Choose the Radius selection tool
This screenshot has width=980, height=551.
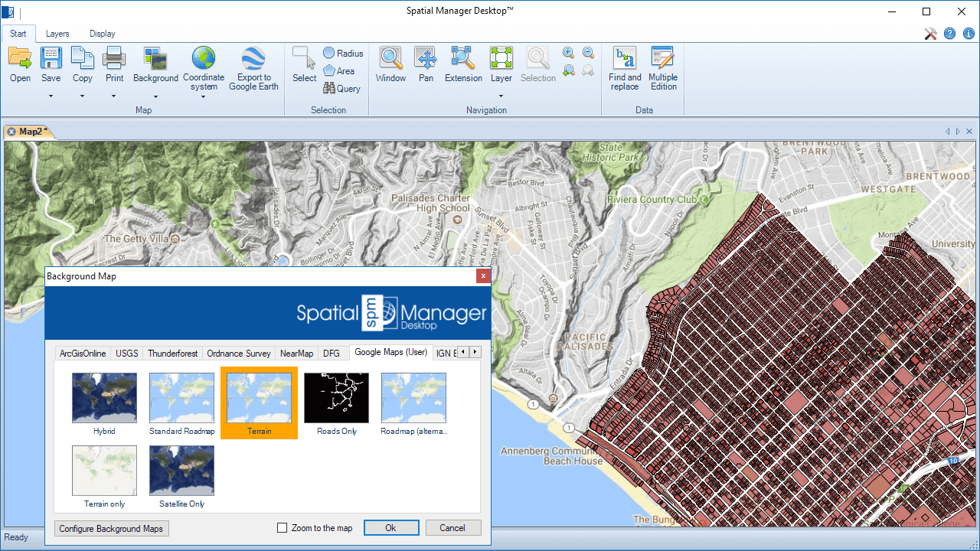(343, 53)
